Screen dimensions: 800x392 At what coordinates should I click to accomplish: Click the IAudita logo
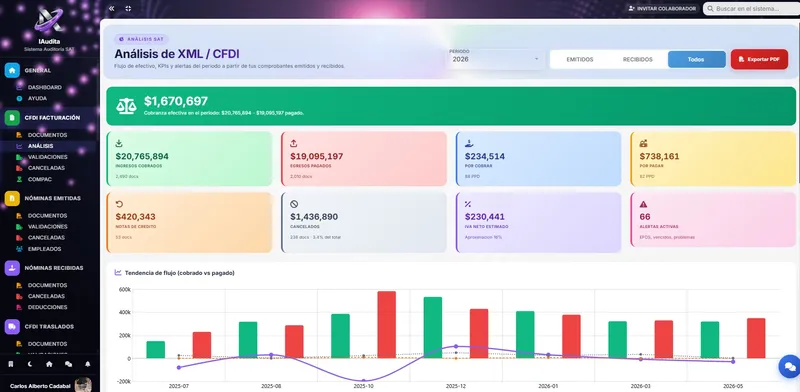coord(49,20)
